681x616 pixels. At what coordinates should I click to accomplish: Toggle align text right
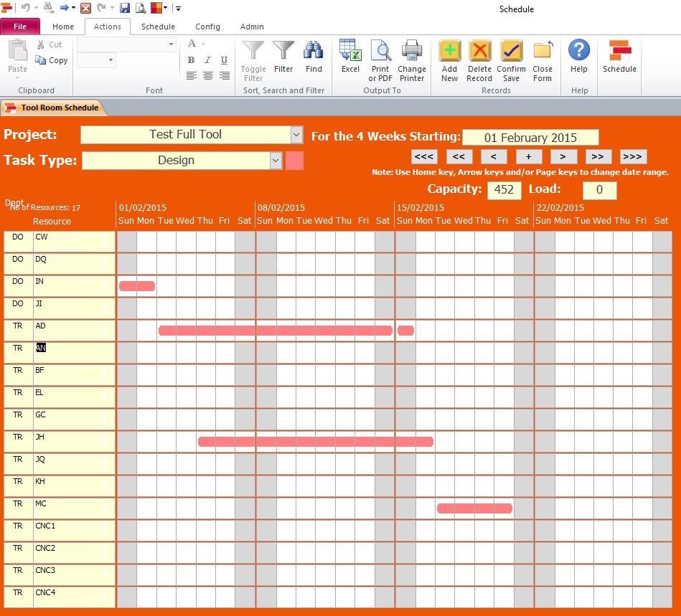click(x=225, y=75)
